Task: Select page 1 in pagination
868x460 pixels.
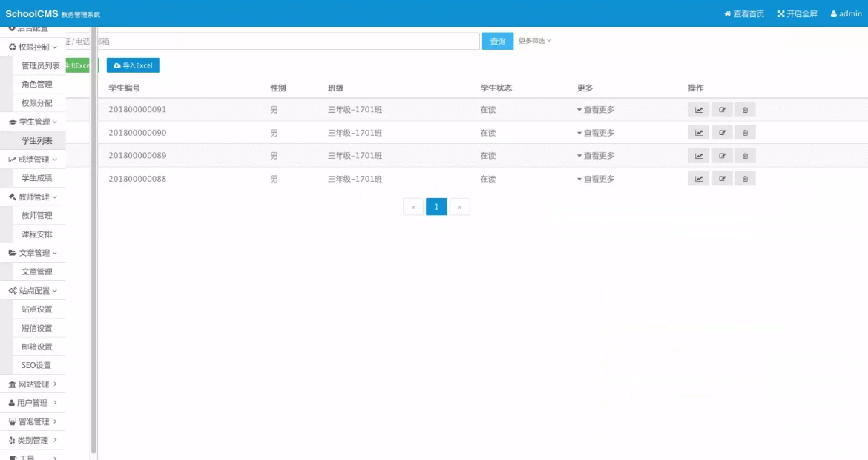Action: [436, 207]
